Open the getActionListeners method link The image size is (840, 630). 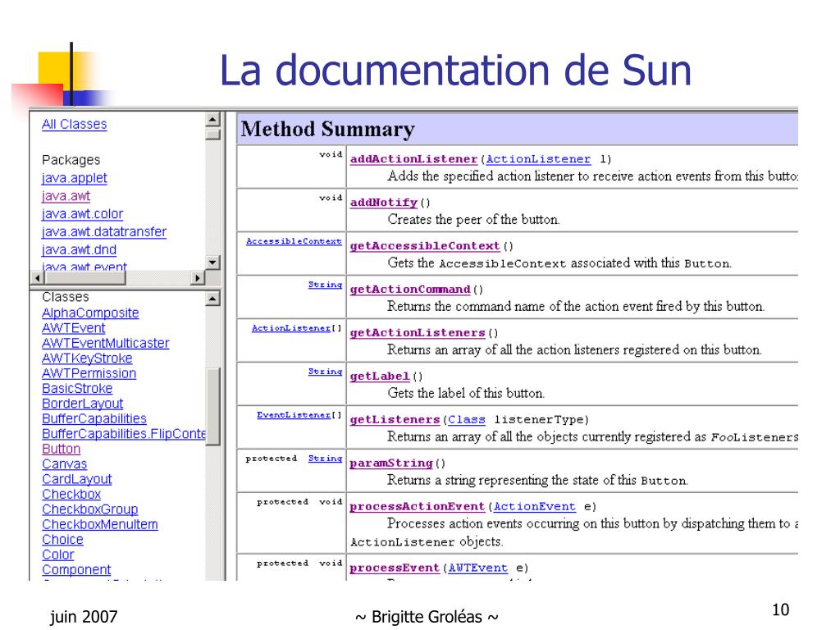click(418, 333)
